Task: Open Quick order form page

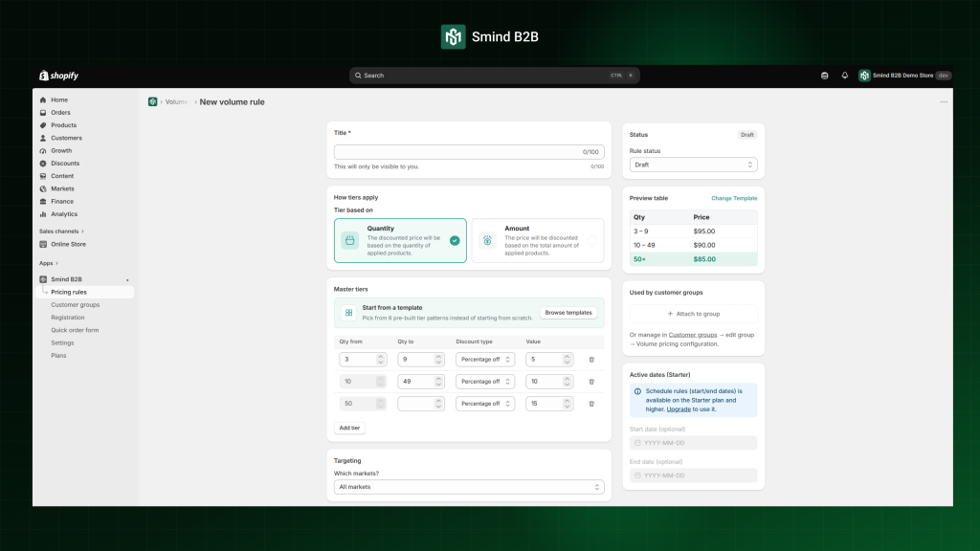Action: pyautogui.click(x=75, y=330)
